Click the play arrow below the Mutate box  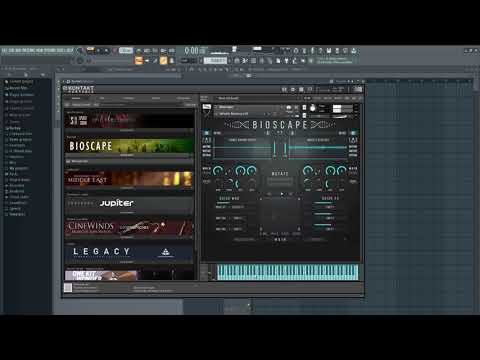[x=282, y=194]
